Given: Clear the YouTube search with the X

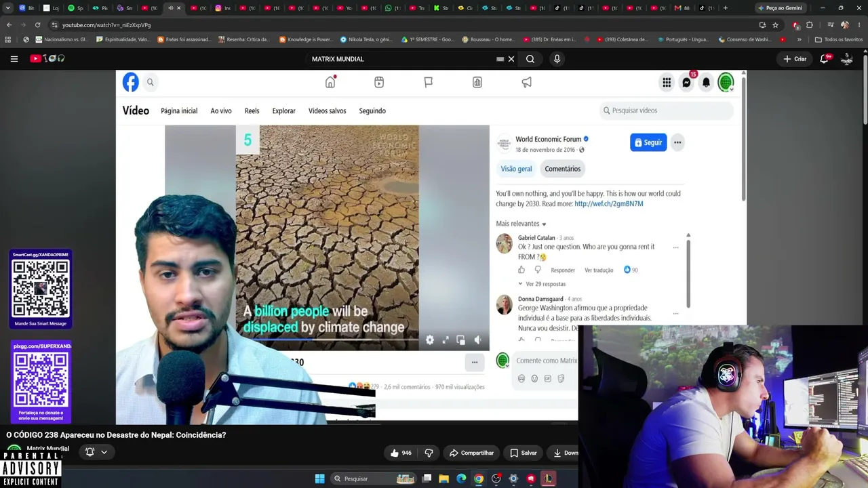Looking at the screenshot, I should pyautogui.click(x=511, y=59).
